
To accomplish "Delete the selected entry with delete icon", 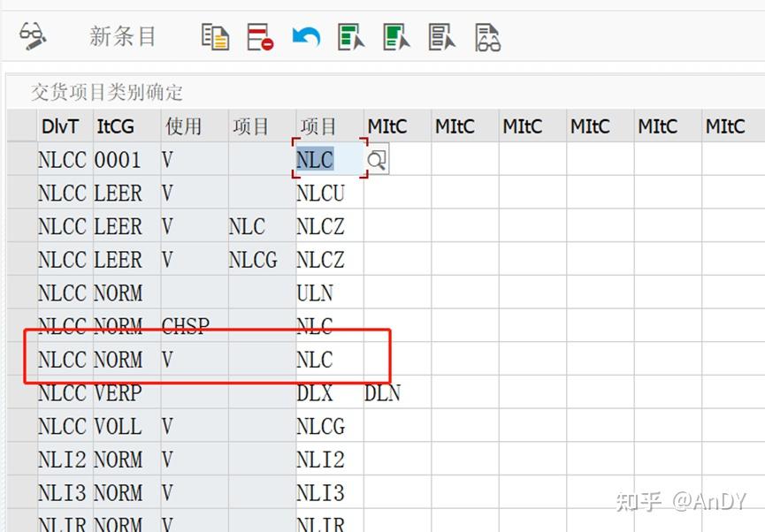I will [262, 36].
